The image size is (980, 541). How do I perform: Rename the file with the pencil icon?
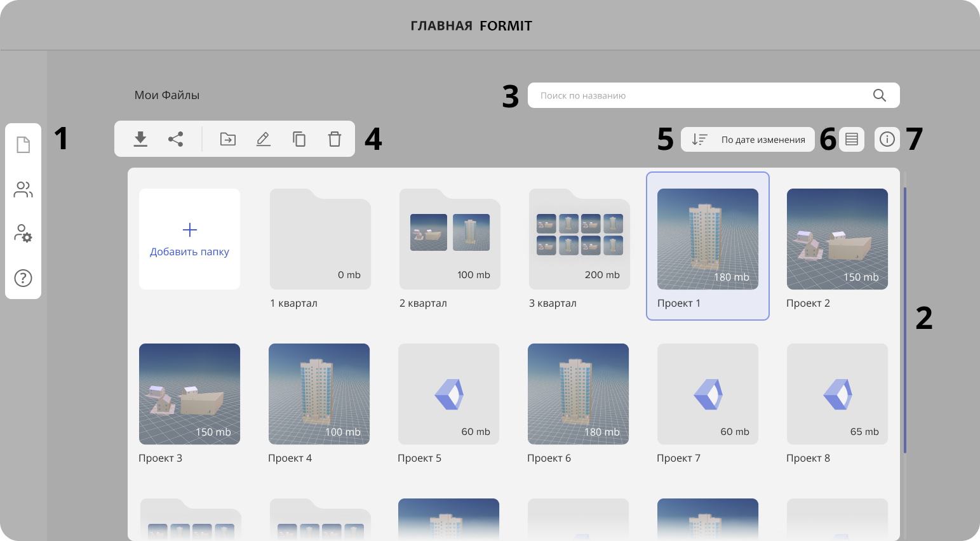point(264,139)
